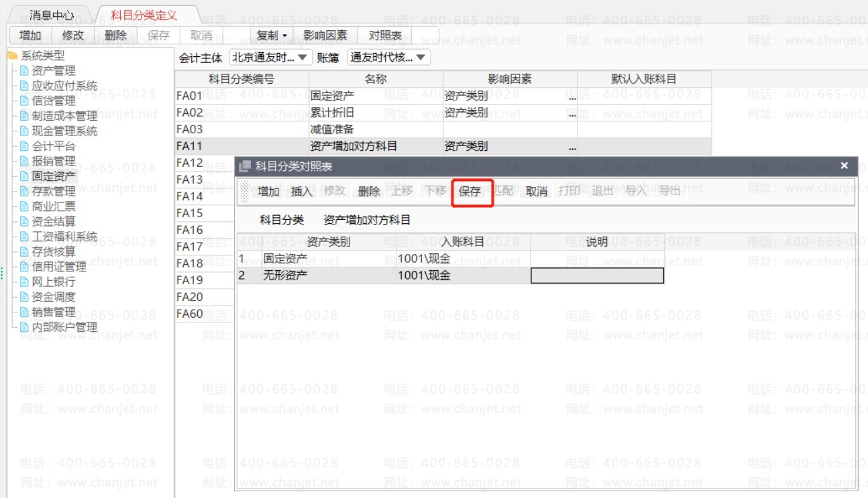Select 制造成本管理 in the tree

coord(64,116)
